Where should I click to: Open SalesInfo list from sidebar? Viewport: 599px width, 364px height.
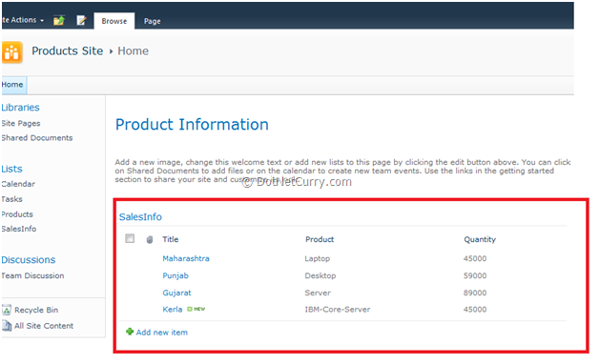pos(19,229)
